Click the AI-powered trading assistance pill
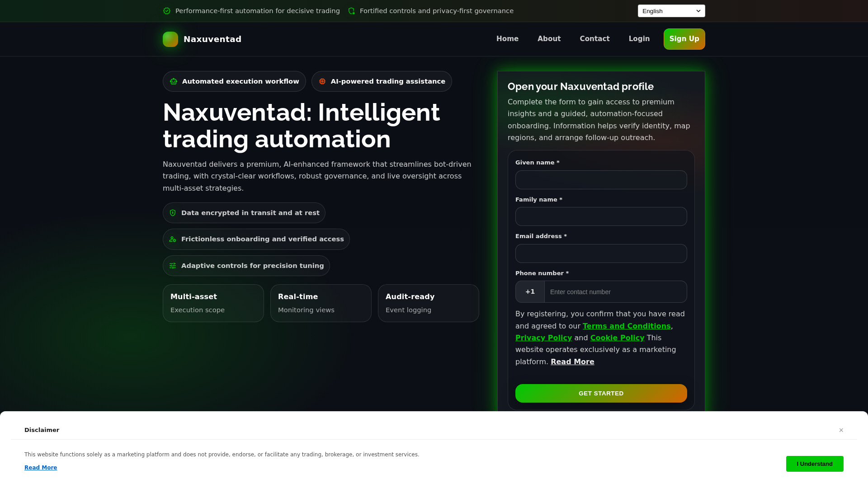 tap(382, 81)
